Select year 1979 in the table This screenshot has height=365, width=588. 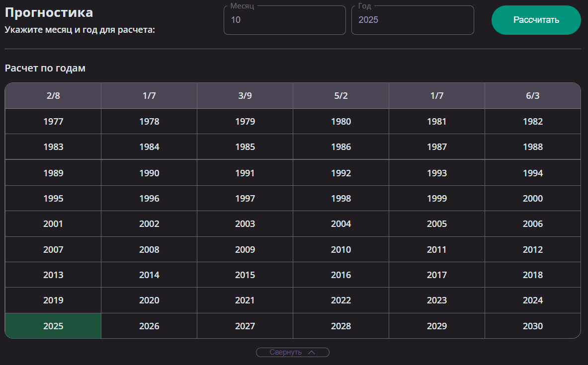click(x=245, y=121)
